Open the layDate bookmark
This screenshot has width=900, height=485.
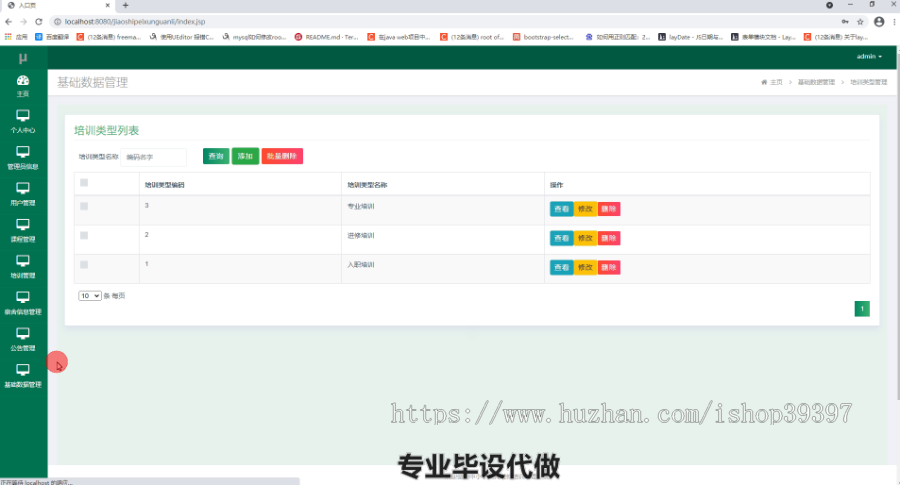(690, 37)
